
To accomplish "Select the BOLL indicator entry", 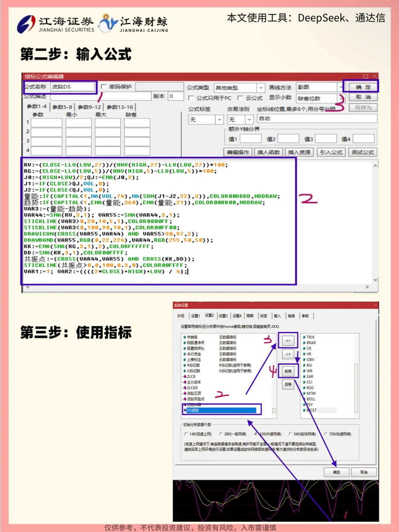I will pos(311,399).
